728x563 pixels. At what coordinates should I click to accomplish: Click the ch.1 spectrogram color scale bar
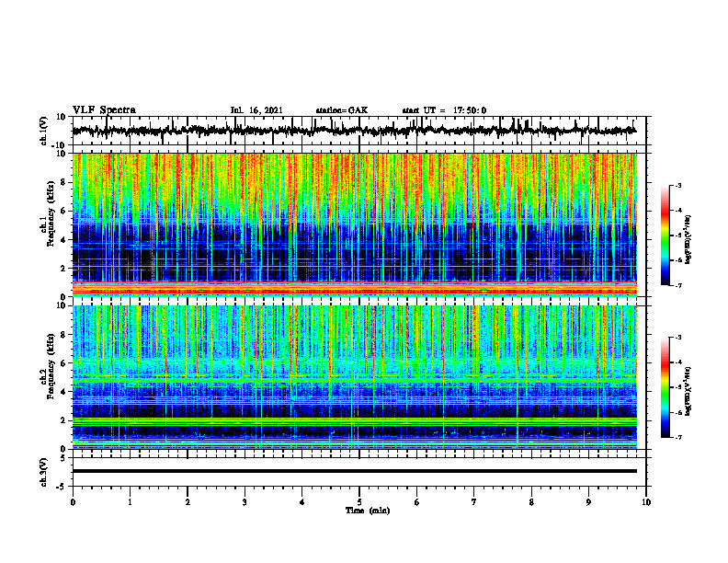(x=665, y=236)
